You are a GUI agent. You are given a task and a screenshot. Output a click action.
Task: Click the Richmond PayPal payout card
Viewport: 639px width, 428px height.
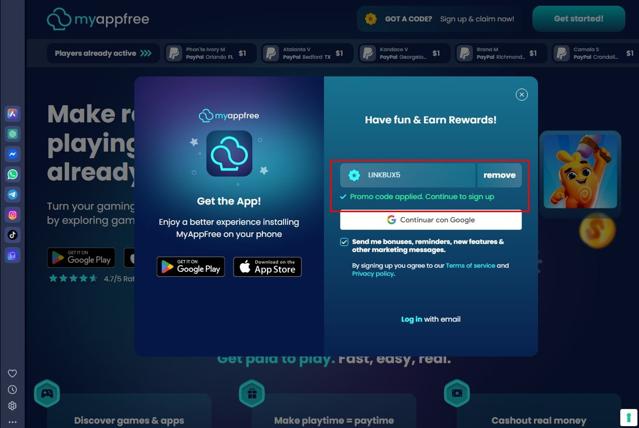500,53
